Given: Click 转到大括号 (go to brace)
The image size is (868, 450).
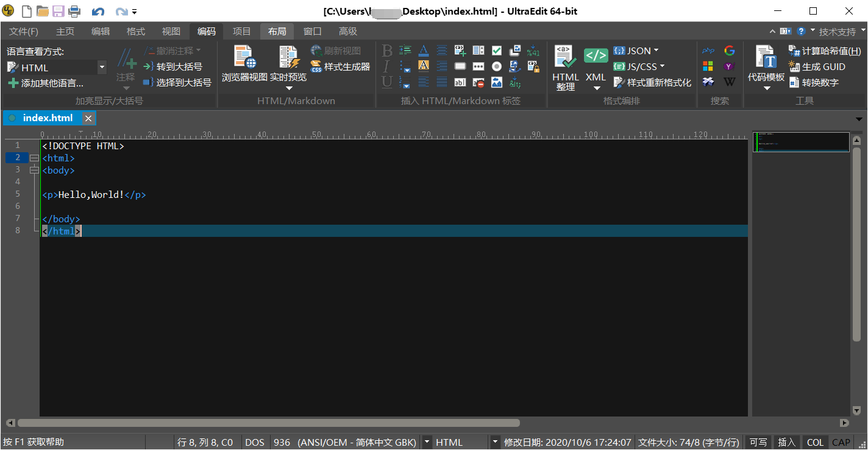Looking at the screenshot, I should [173, 67].
